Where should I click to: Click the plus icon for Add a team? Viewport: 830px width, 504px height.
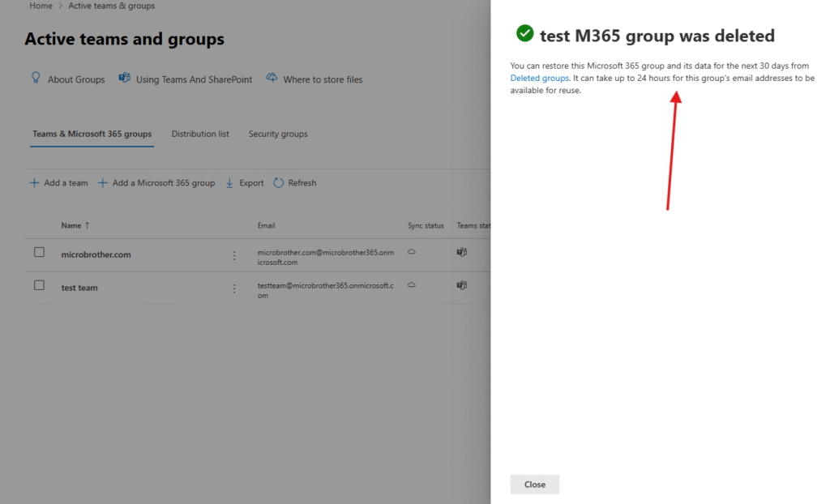point(34,183)
